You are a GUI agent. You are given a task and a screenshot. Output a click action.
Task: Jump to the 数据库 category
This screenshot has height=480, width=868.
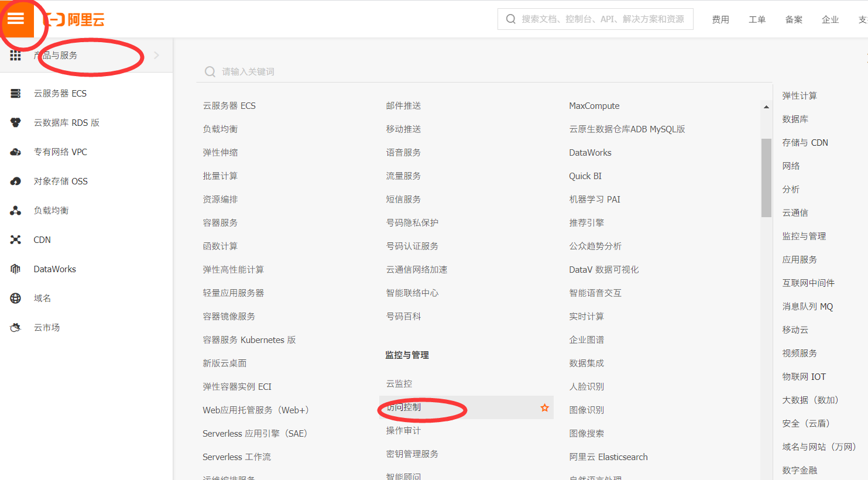click(795, 119)
